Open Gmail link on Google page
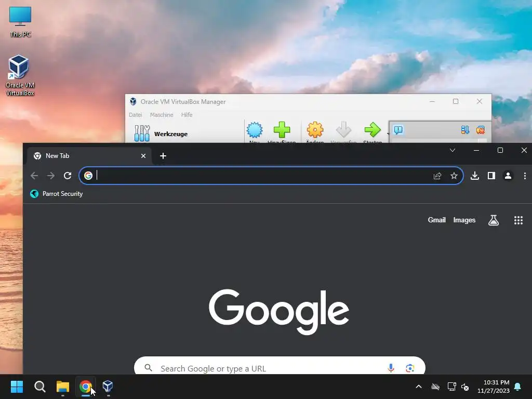The height and width of the screenshot is (399, 532). 436,220
